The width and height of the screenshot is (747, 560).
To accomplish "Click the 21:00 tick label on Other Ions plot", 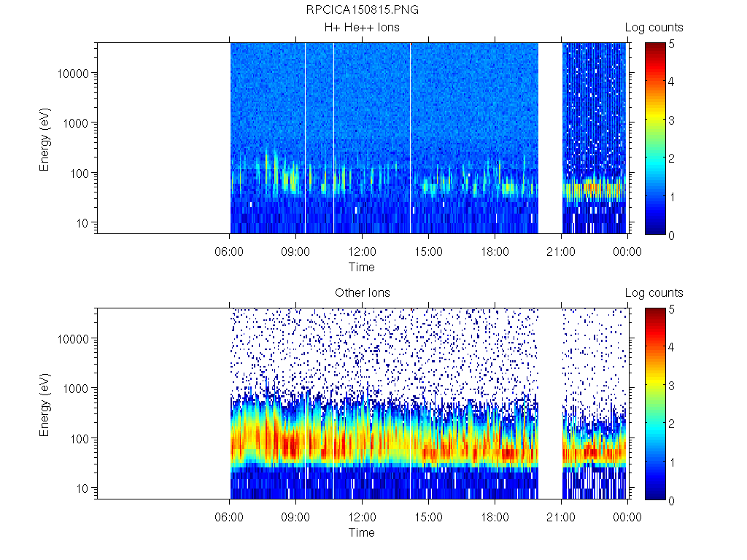I will click(561, 517).
